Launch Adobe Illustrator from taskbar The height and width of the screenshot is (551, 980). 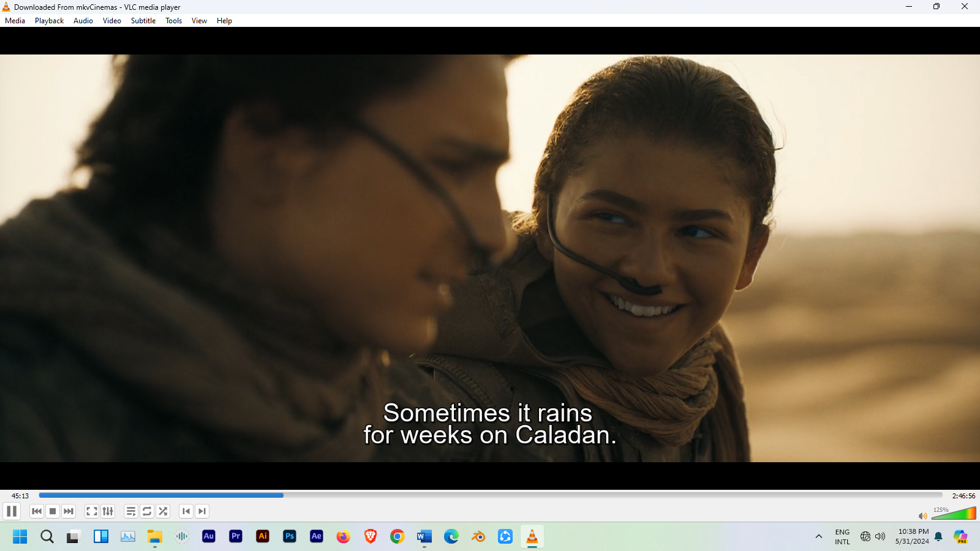pyautogui.click(x=263, y=537)
